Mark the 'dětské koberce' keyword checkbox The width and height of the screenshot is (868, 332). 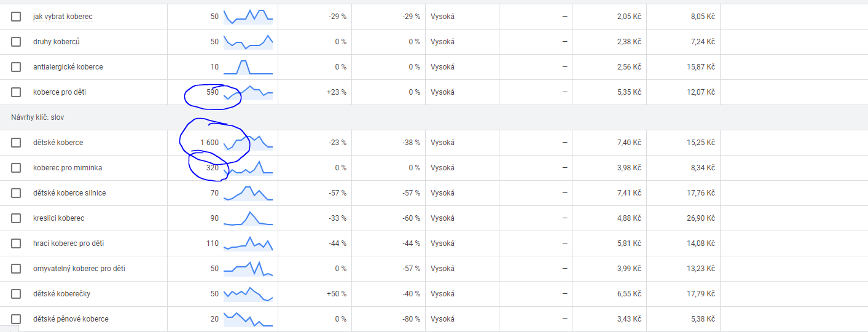click(16, 143)
